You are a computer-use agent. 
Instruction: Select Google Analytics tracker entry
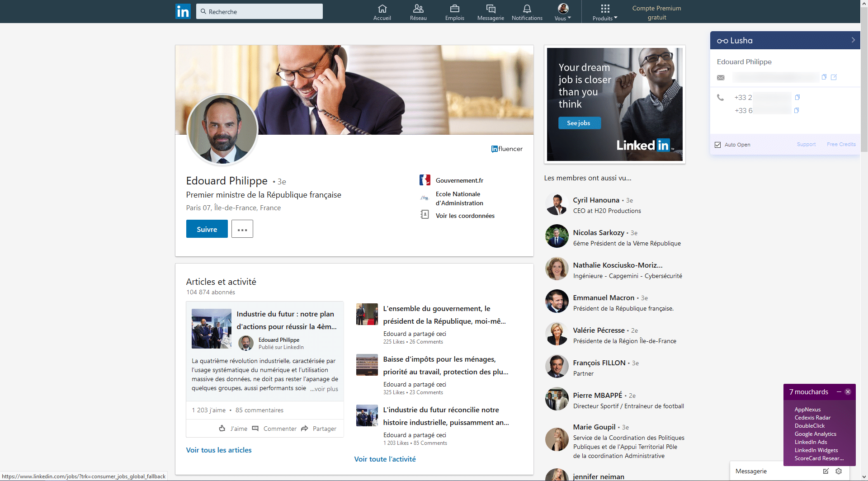pyautogui.click(x=815, y=434)
